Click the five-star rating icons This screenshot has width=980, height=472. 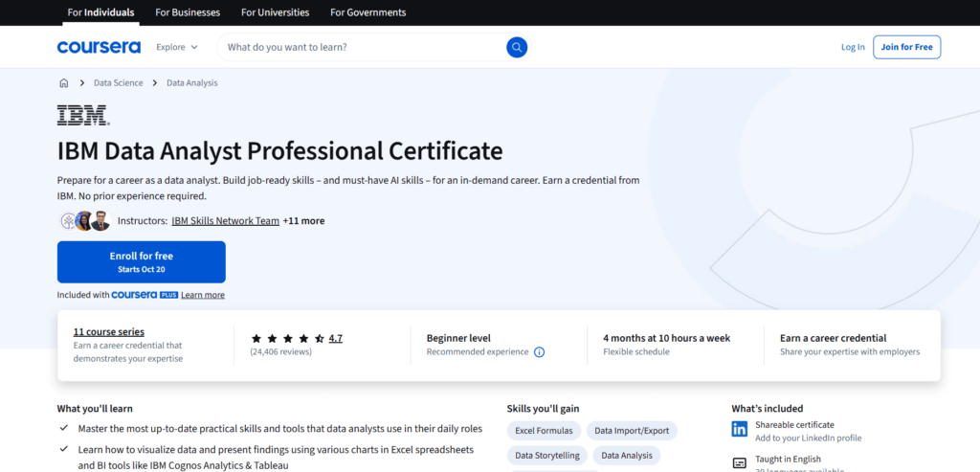[x=287, y=339]
